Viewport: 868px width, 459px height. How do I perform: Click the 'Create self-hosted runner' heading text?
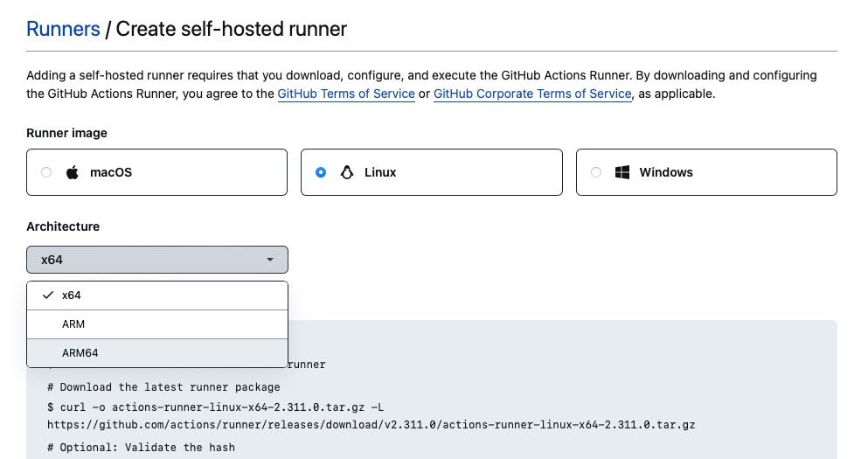pyautogui.click(x=232, y=29)
